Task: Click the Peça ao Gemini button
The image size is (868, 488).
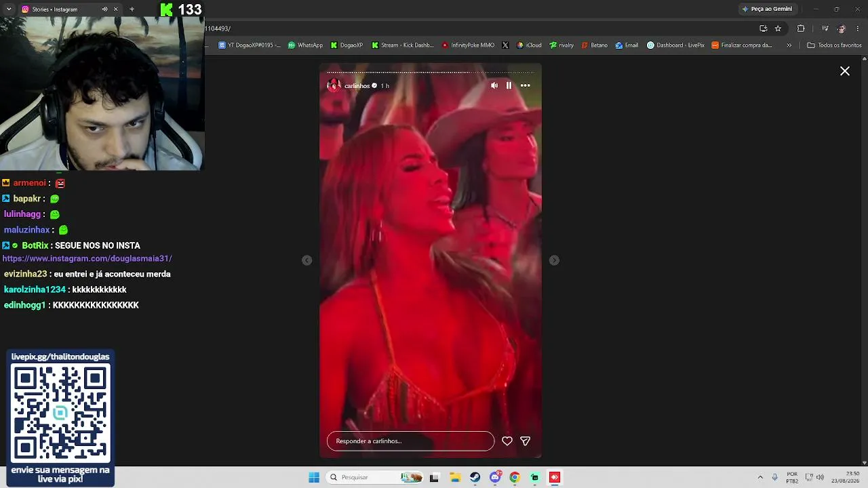Action: coord(767,9)
